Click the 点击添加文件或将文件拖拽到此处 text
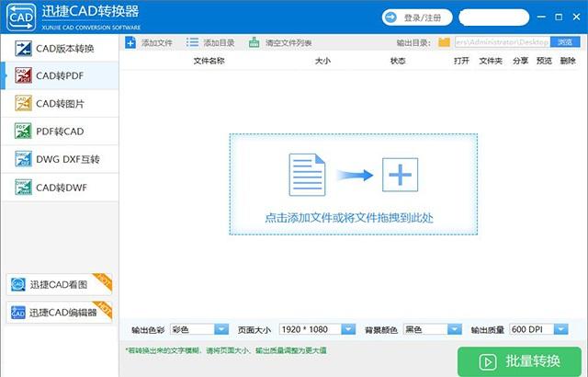Image resolution: width=588 pixels, height=377 pixels. 349,218
